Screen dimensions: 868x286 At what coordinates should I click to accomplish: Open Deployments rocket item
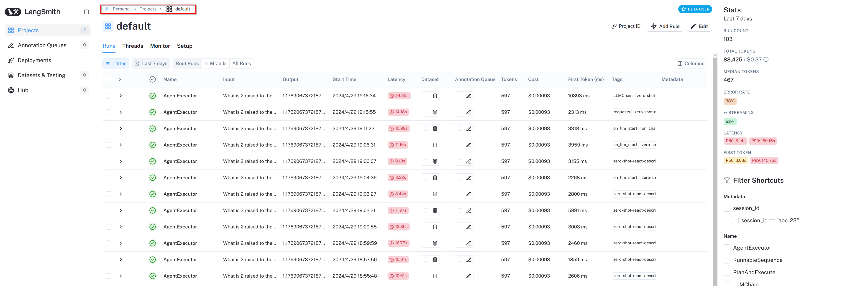click(x=34, y=60)
